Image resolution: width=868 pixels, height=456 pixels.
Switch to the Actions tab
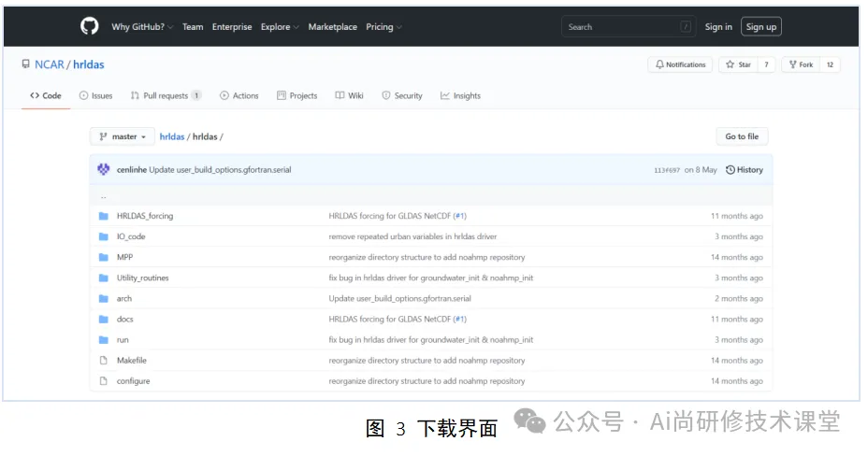pos(239,95)
